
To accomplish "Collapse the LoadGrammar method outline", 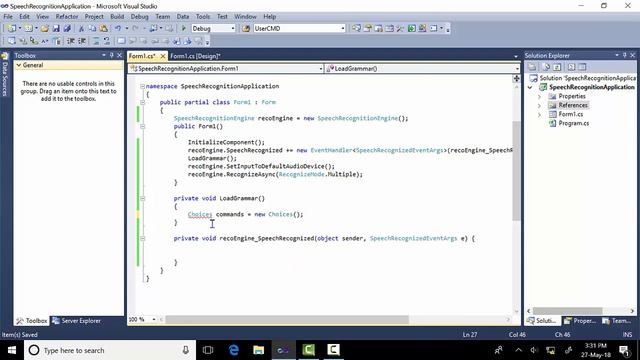I will point(142,198).
